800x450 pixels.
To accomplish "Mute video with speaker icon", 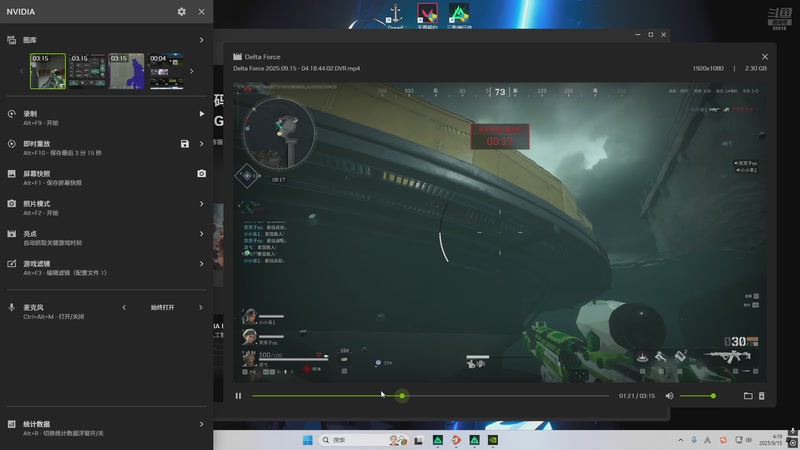I will [x=669, y=396].
